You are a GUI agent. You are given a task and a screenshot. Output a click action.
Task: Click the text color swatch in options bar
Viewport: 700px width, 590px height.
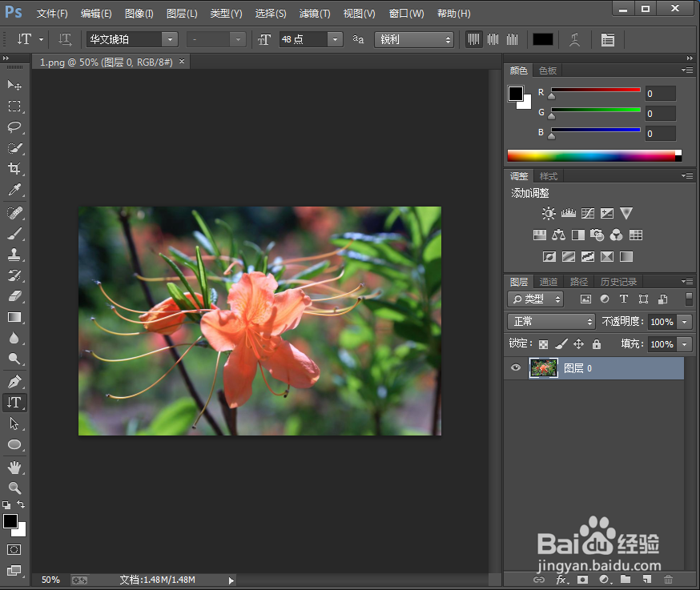pos(543,39)
